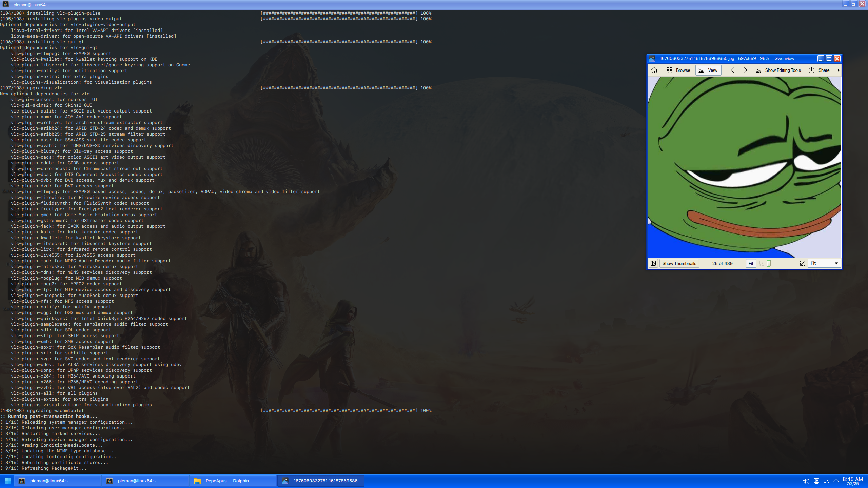
Task: Go to the next image in Gwenview
Action: point(745,70)
